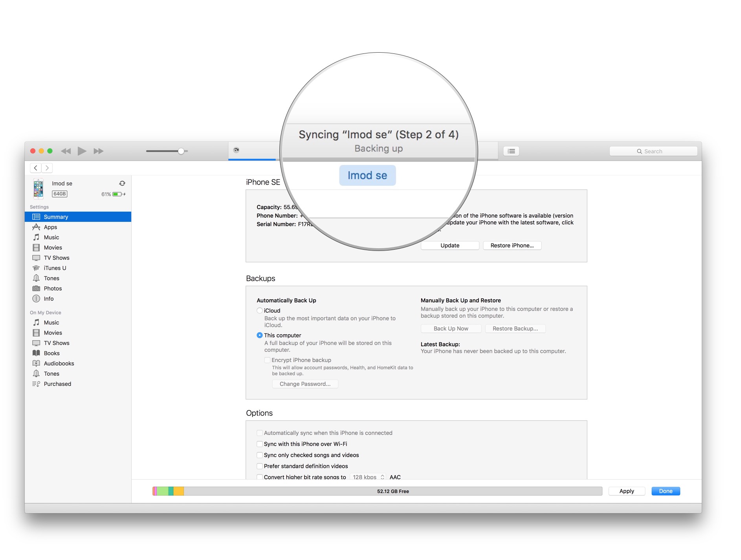This screenshot has width=741, height=560.
Task: Toggle Encrypt iPhone backup checkbox
Action: 267,360
